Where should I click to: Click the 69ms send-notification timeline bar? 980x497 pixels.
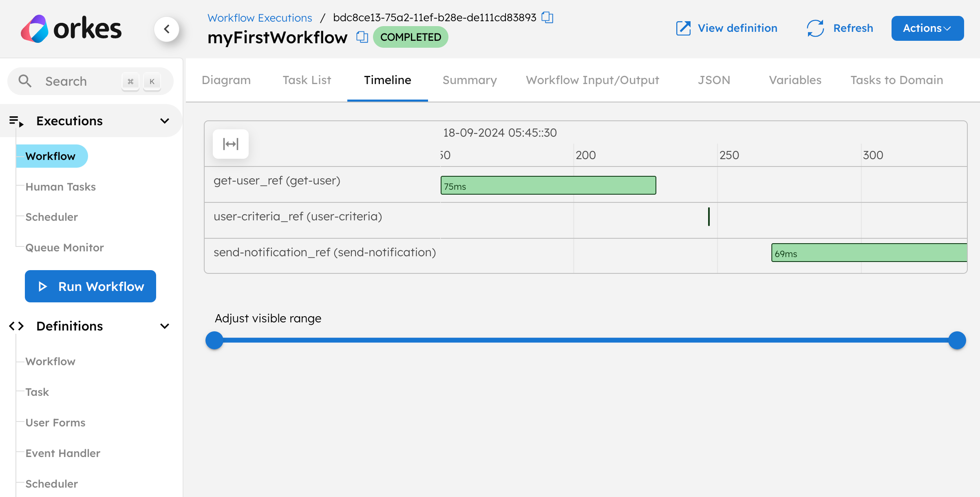[x=869, y=253]
